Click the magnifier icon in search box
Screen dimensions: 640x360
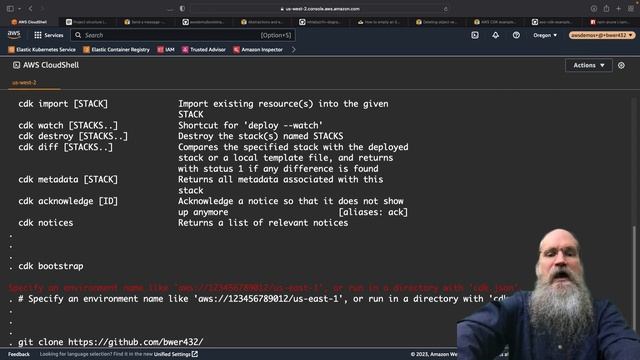click(x=78, y=35)
